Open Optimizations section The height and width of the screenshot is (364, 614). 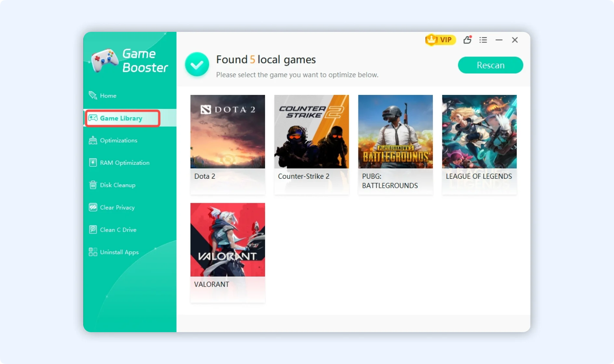tap(130, 140)
